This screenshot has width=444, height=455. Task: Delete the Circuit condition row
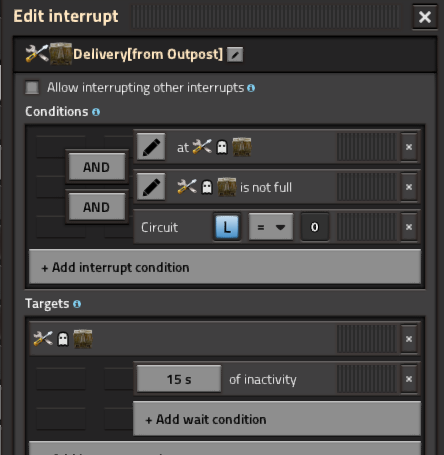(x=409, y=227)
